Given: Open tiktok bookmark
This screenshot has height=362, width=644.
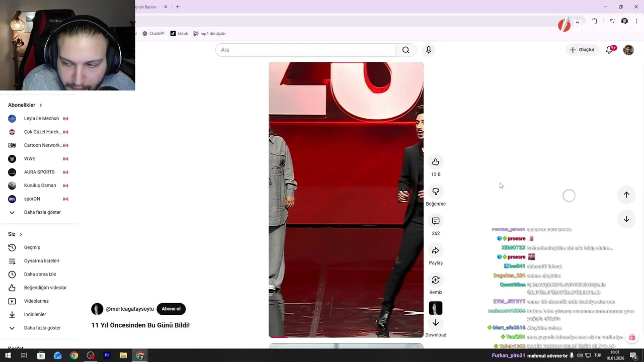Looking at the screenshot, I should point(179,34).
